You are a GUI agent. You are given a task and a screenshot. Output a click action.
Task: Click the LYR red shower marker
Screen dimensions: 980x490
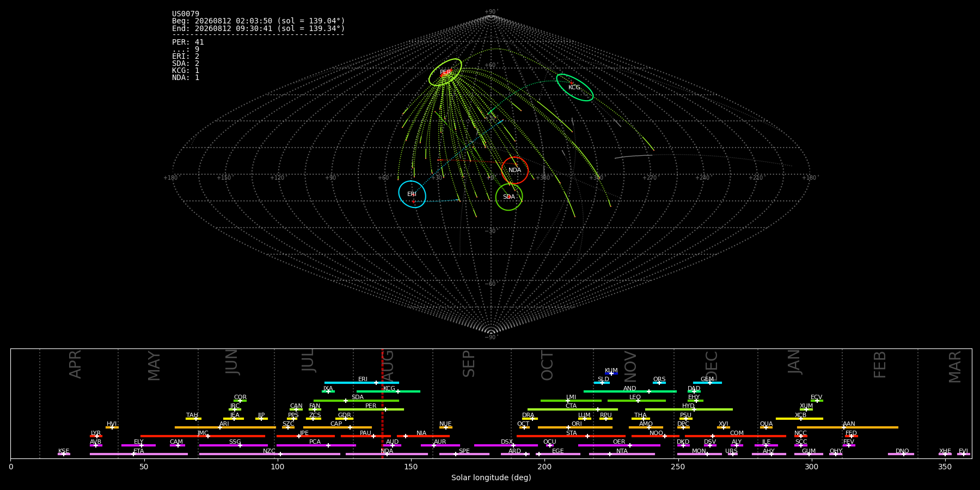(x=96, y=436)
